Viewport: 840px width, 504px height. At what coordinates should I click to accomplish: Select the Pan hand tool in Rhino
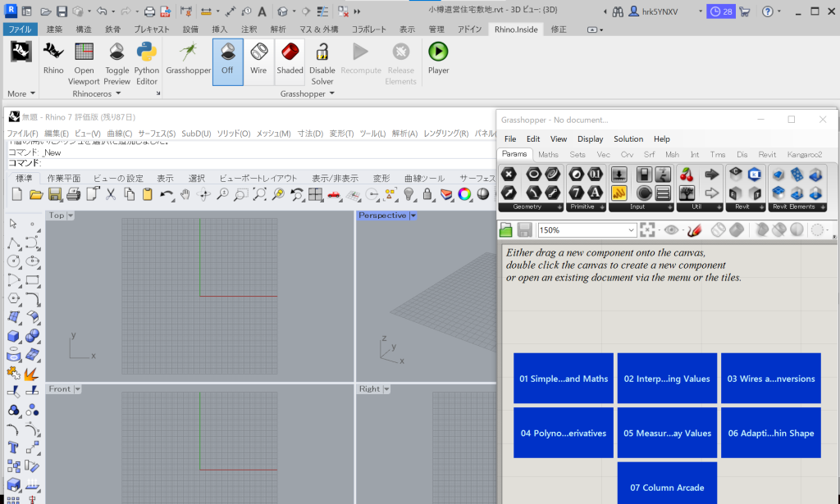185,194
